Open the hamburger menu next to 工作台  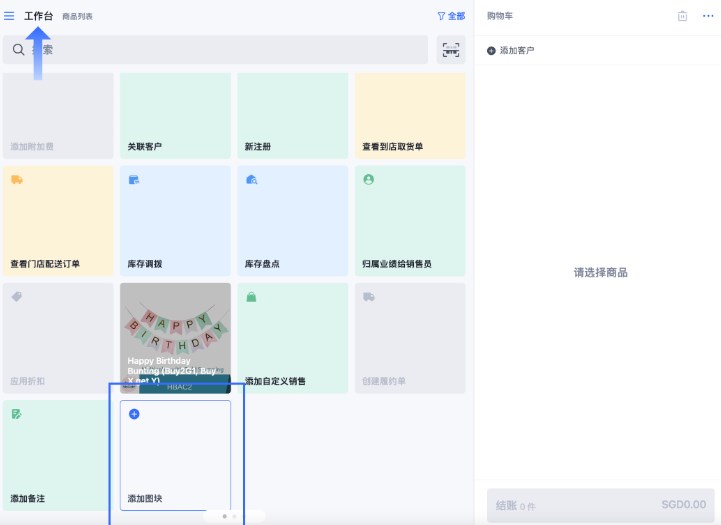tap(10, 16)
